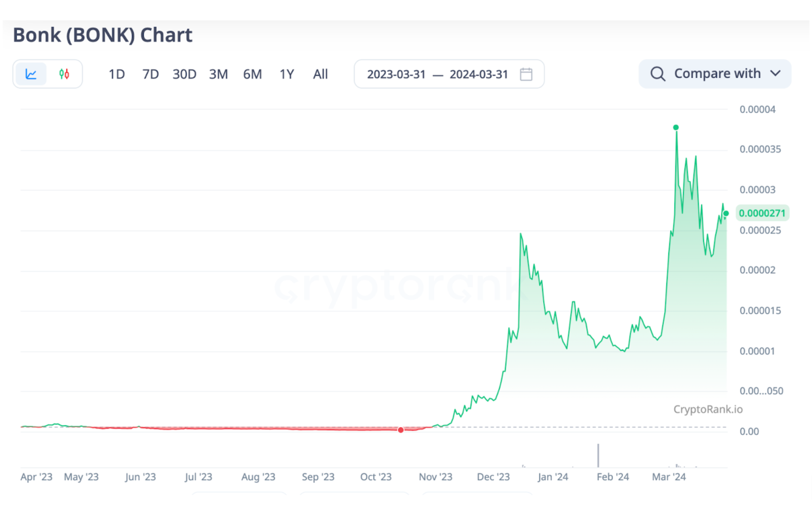Switch to candlestick chart view

coord(64,74)
